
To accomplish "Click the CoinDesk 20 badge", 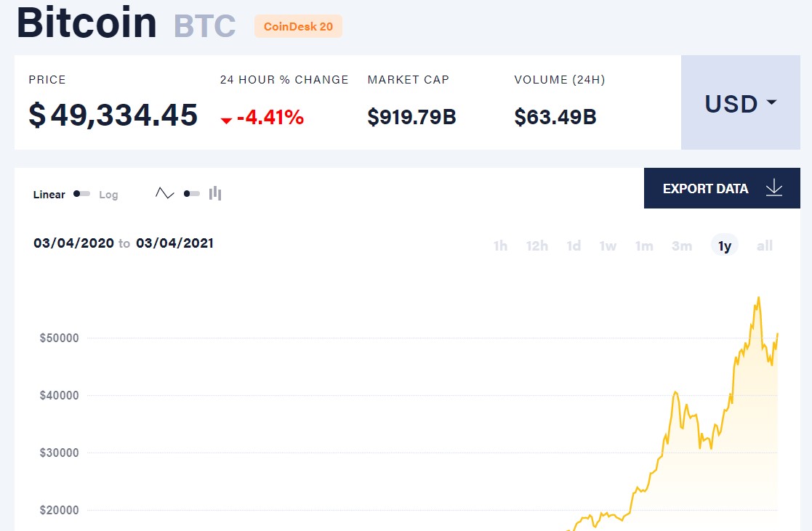I will pyautogui.click(x=298, y=26).
